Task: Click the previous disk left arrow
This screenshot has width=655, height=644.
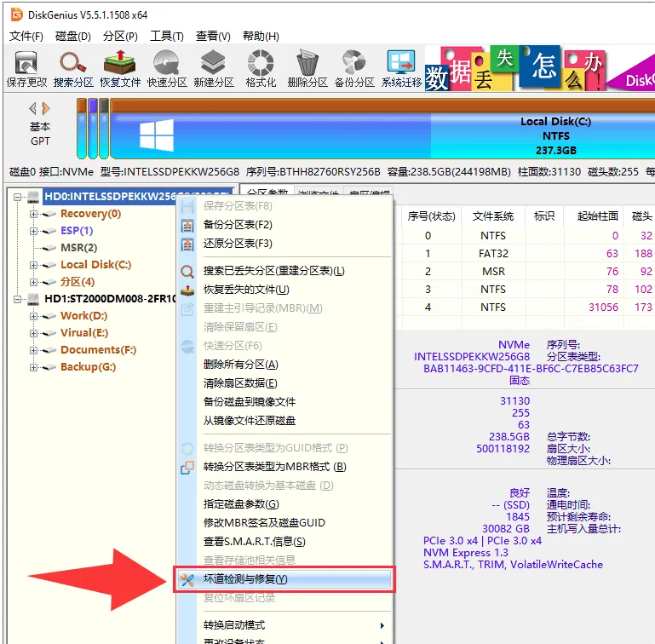Action: [32, 109]
